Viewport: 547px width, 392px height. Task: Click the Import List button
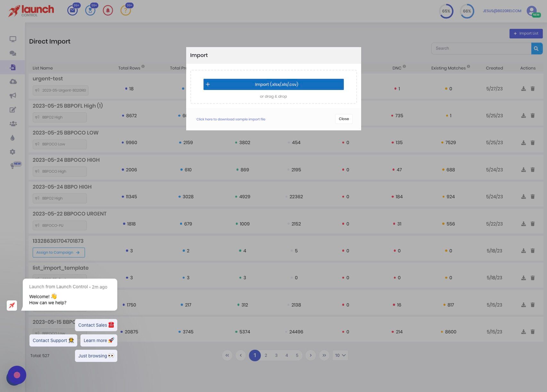pyautogui.click(x=526, y=33)
